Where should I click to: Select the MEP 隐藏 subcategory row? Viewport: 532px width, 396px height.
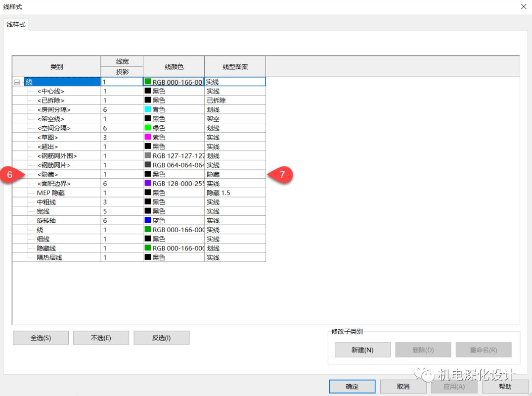coord(50,193)
